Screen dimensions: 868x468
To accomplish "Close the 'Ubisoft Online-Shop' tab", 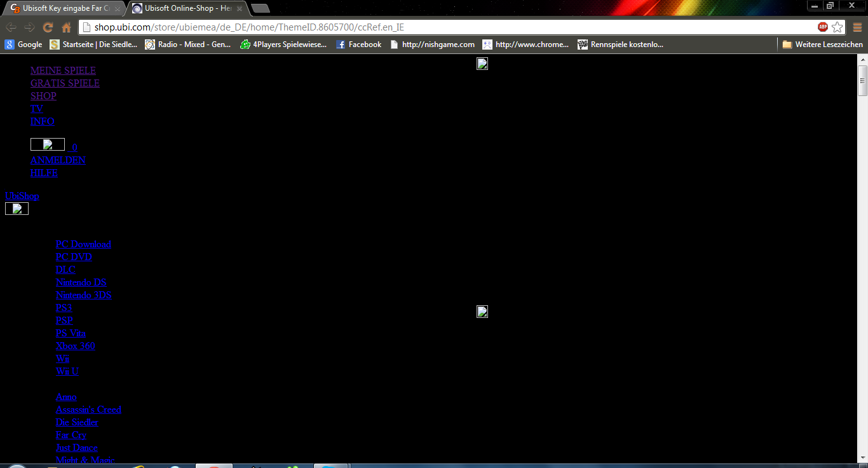I will point(240,9).
